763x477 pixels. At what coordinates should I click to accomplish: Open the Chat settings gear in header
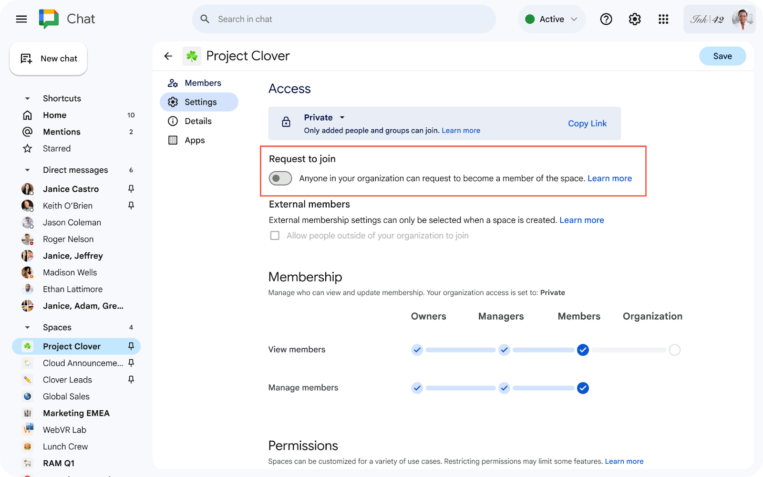point(635,19)
